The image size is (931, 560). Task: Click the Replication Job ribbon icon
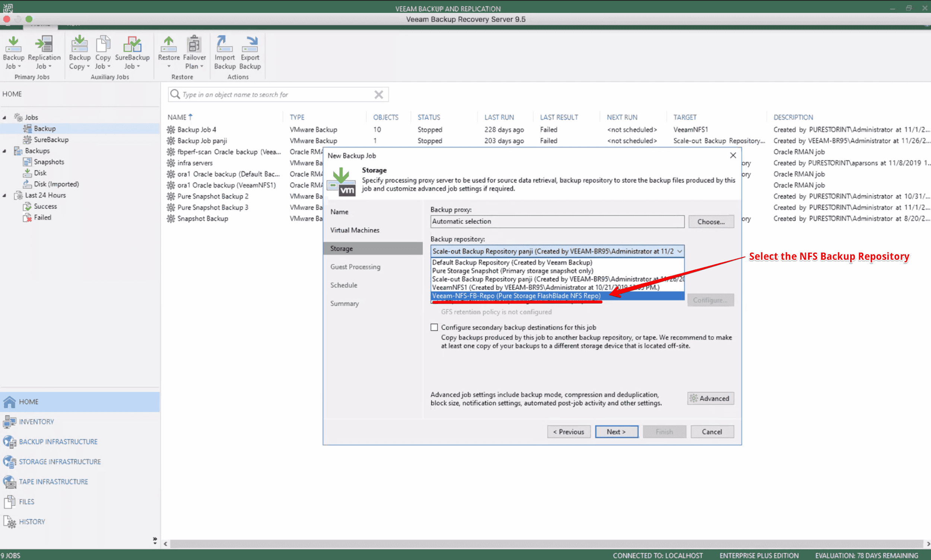coord(44,45)
